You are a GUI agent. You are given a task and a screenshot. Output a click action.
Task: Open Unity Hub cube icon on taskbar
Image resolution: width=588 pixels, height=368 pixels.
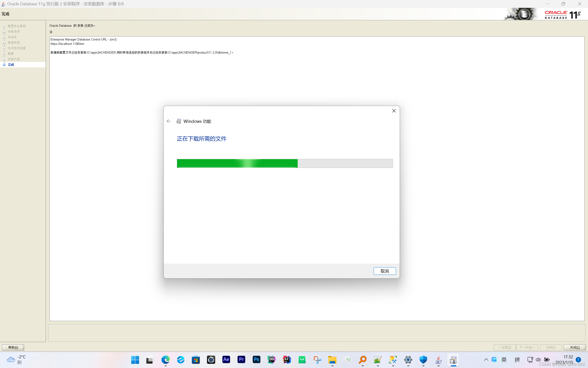coord(211,359)
